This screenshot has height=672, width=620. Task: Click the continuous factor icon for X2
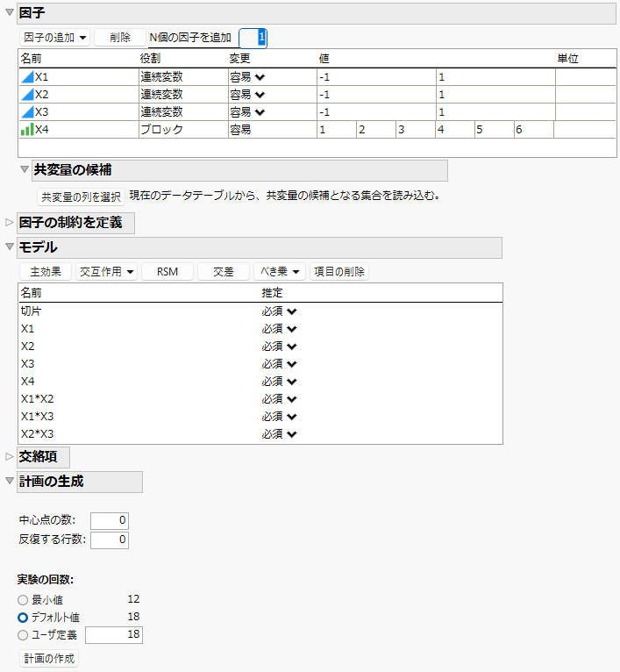pos(27,95)
